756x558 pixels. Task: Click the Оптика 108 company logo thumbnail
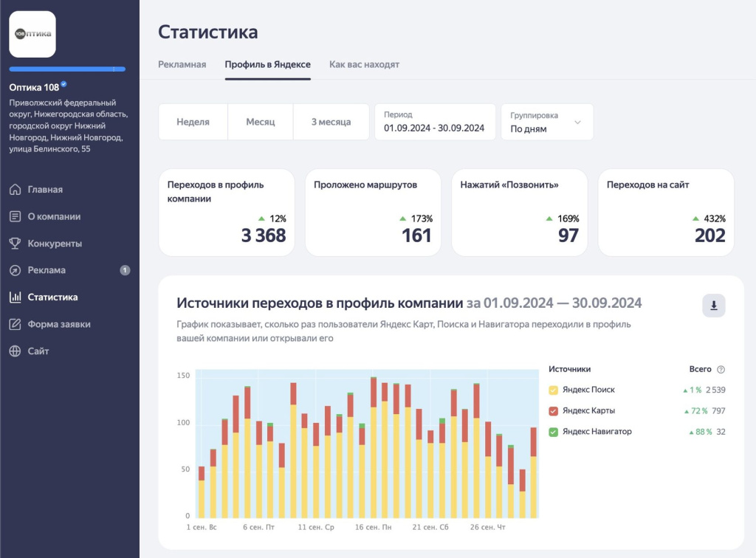coord(32,34)
